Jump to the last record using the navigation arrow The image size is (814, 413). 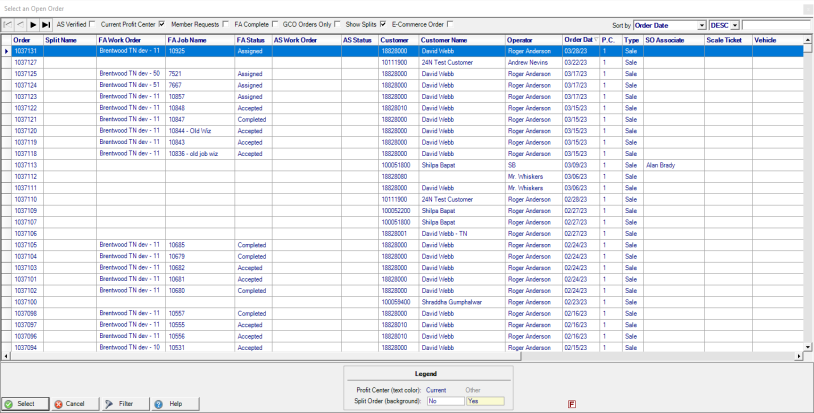46,24
